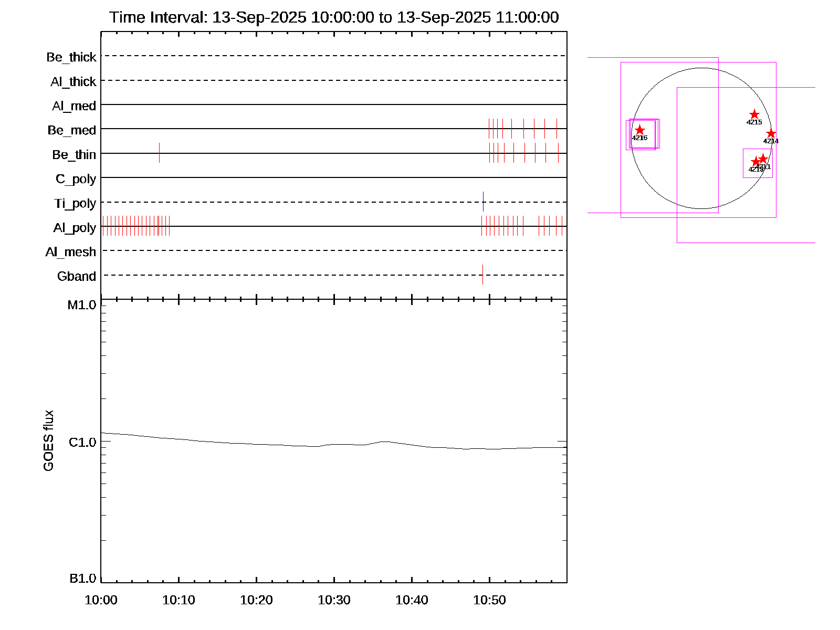Select the red star marking region 4214
The image size is (840, 630).
point(771,133)
